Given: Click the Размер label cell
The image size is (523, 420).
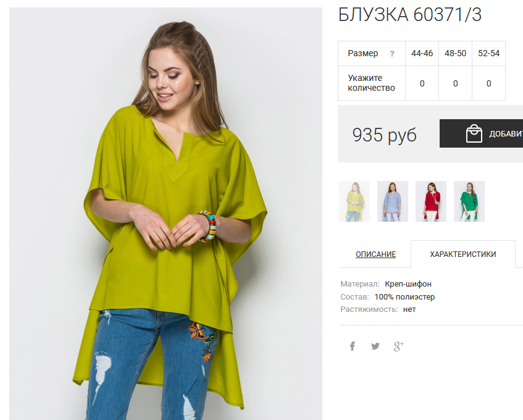Looking at the screenshot, I should [372, 53].
